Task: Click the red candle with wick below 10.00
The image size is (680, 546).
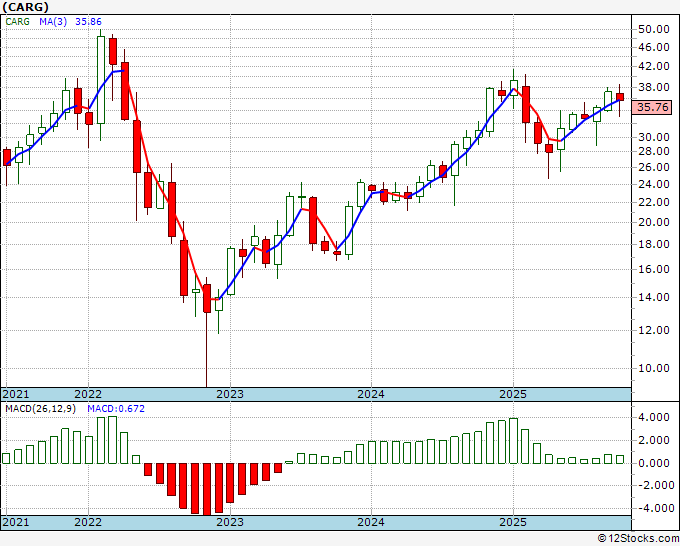Action: [207, 298]
